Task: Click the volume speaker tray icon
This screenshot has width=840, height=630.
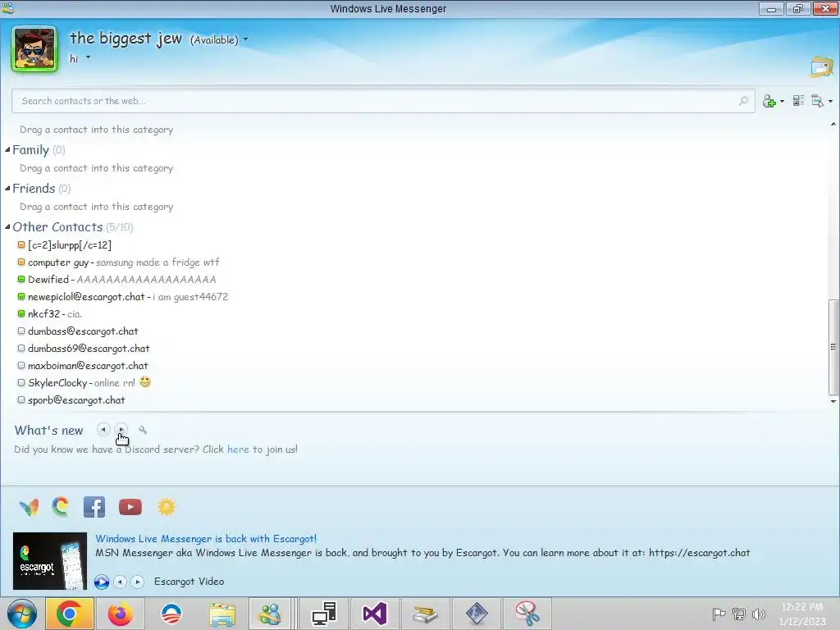Action: click(x=759, y=614)
